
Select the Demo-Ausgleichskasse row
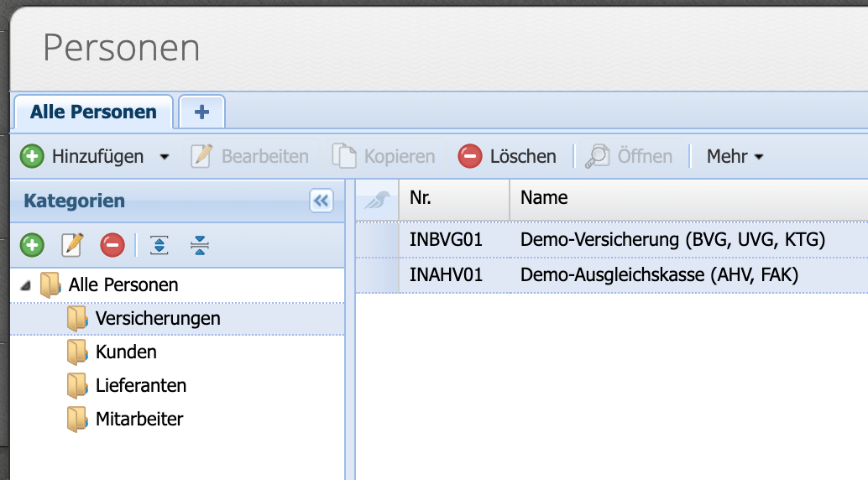click(x=658, y=274)
